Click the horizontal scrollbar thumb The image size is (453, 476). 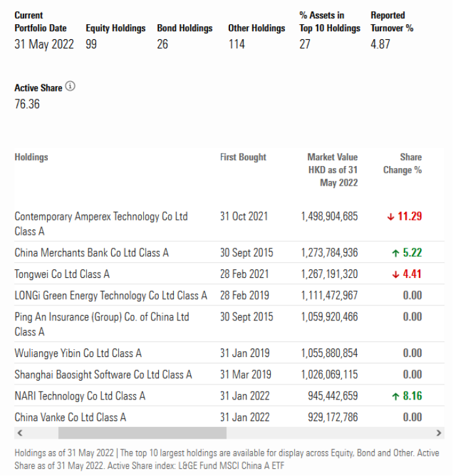[x=142, y=433]
